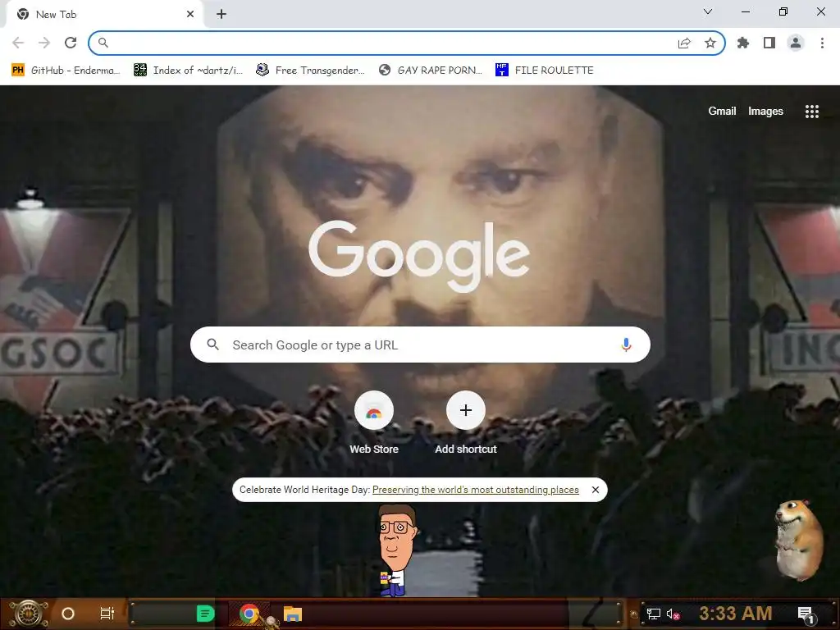This screenshot has width=840, height=630.
Task: Open a new tab with plus button
Action: pos(221,15)
